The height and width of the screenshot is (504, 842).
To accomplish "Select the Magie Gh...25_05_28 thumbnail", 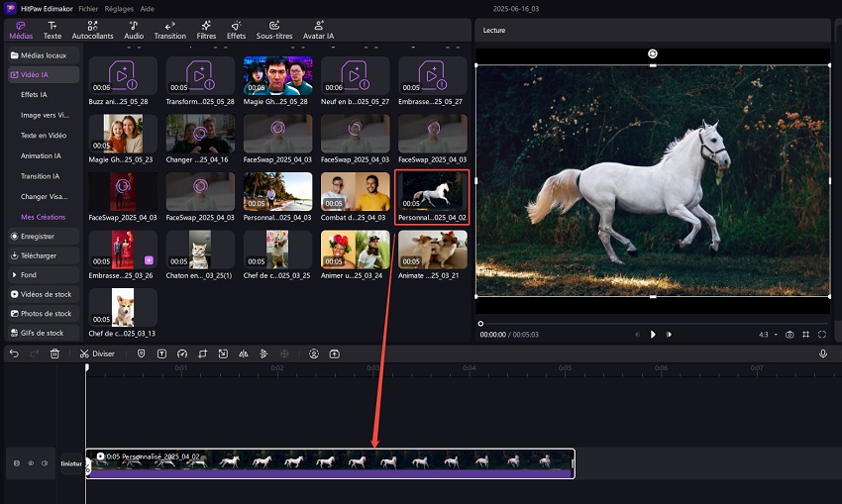I will [277, 75].
